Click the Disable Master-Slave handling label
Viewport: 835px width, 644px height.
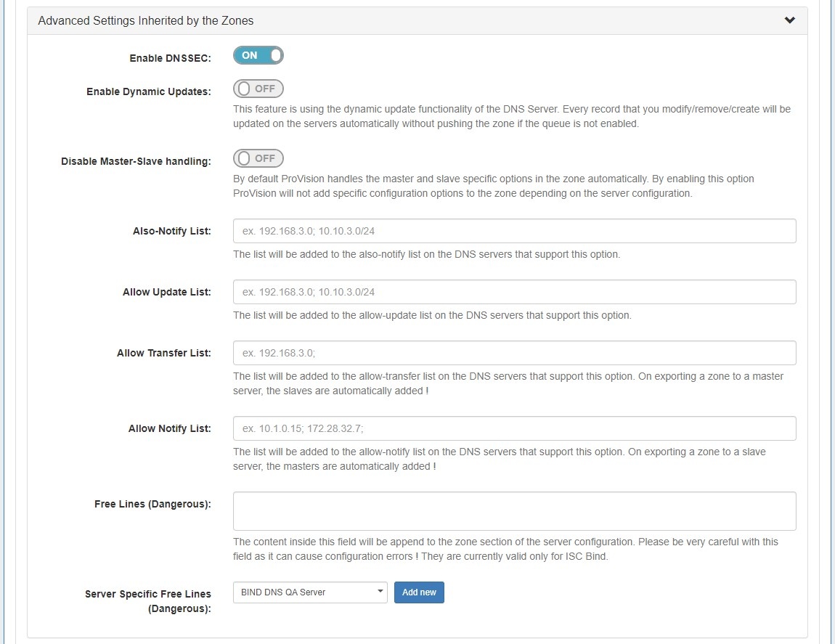click(136, 161)
